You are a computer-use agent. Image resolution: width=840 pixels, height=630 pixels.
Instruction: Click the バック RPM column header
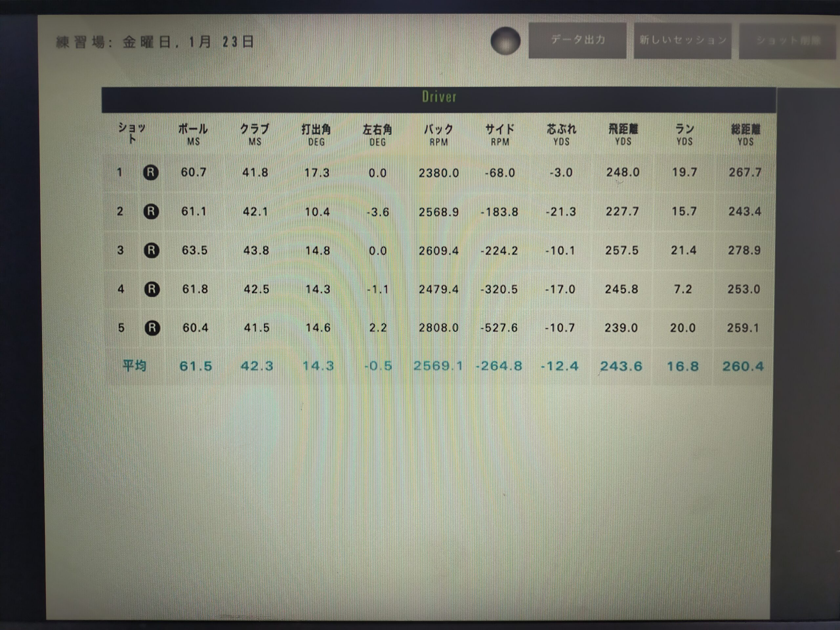[439, 135]
